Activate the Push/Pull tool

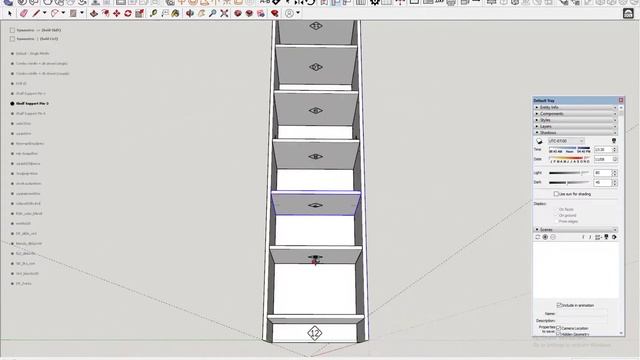coord(94,13)
